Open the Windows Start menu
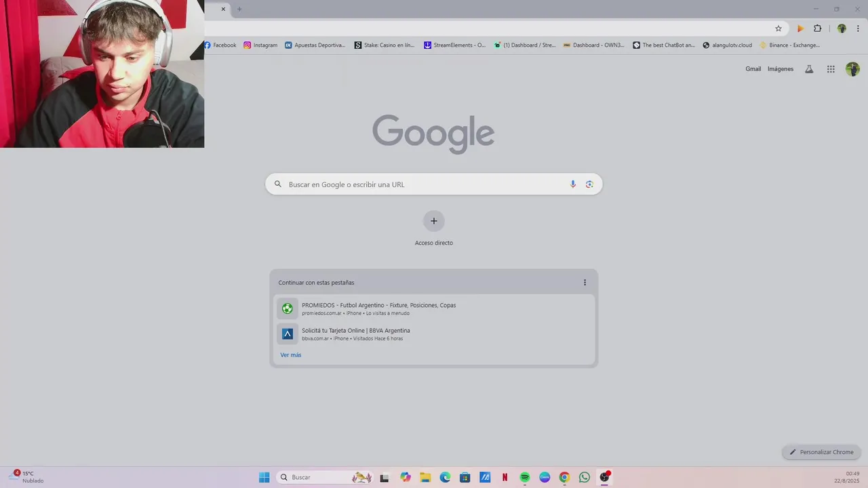 (264, 477)
